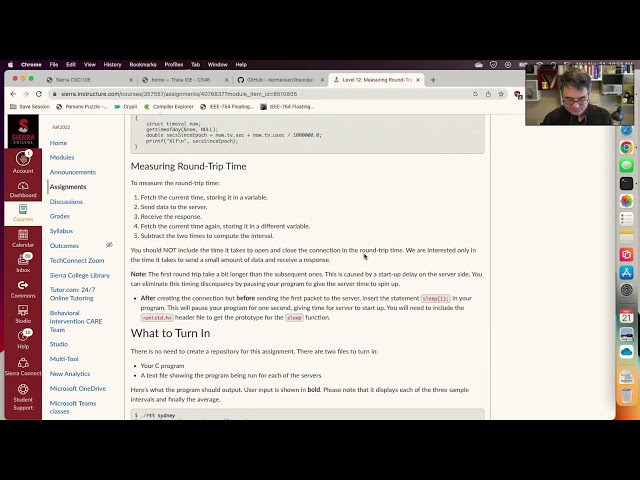Open the App Store from the dock

point(627,272)
